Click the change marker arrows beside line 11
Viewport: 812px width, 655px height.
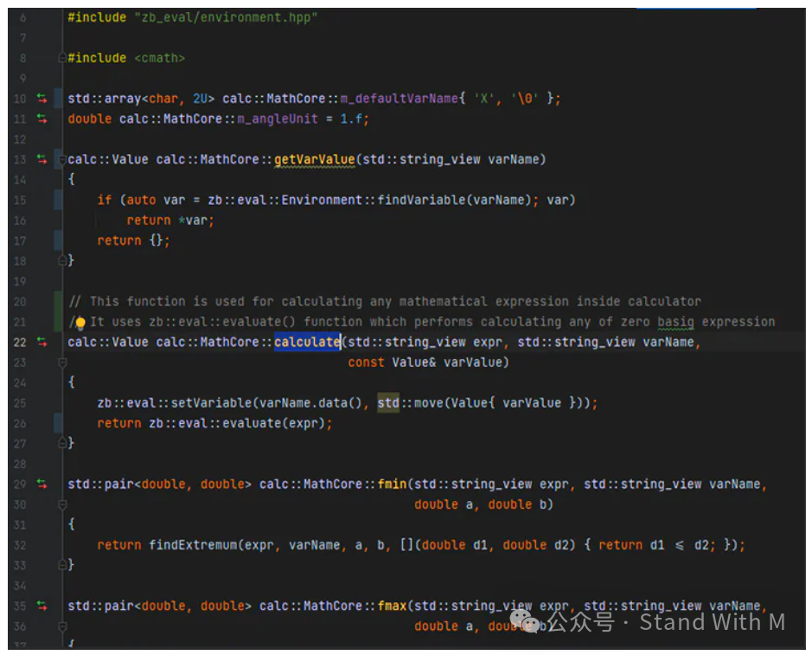[x=41, y=119]
